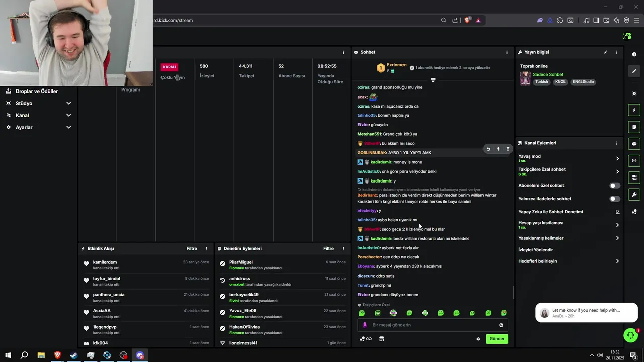Open Yavaş mod options chevron
This screenshot has height=362, width=644.
[617, 159]
